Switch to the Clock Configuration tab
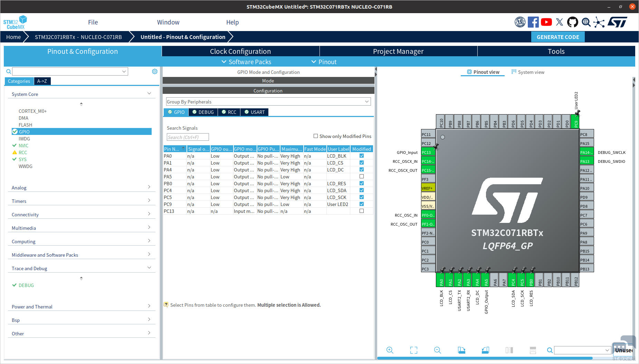This screenshot has width=639, height=364. pyautogui.click(x=240, y=51)
